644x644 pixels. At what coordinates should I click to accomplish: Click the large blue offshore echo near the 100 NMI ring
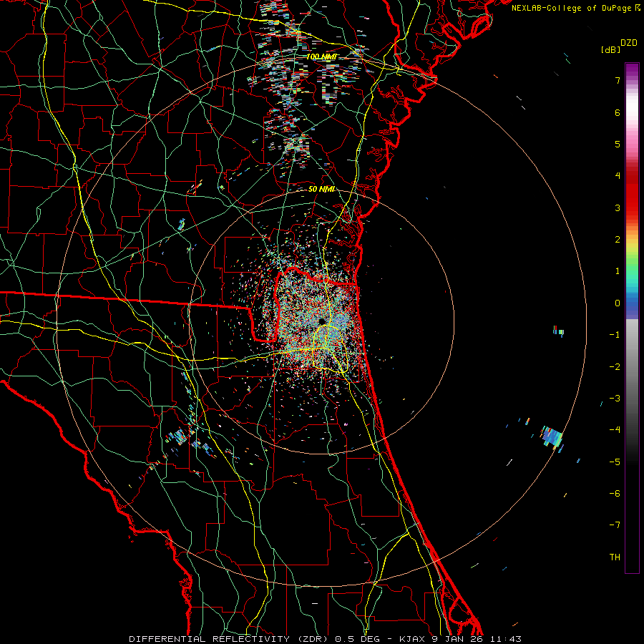coord(552,437)
